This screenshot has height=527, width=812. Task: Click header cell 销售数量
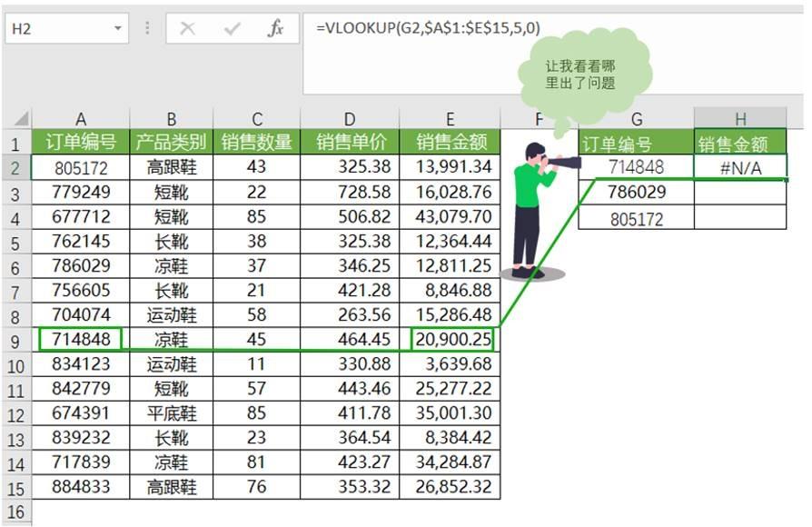(x=257, y=142)
